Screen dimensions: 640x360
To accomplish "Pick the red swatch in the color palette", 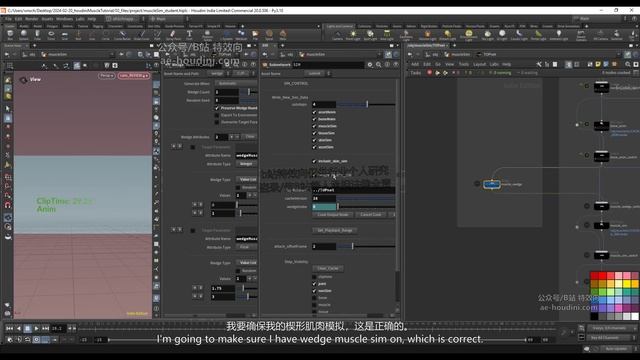I will click(x=602, y=276).
